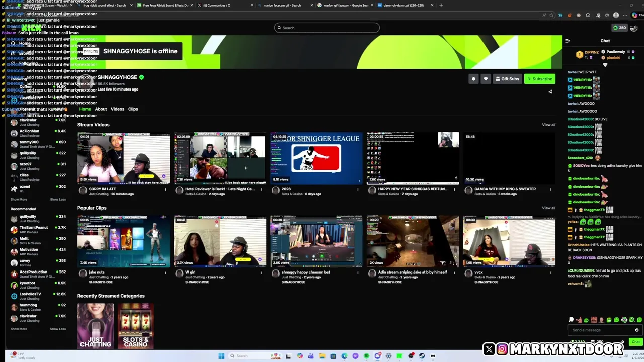The image size is (644, 362).
Task: Open razo97 channel in sidebar
Action: pyautogui.click(x=38, y=166)
